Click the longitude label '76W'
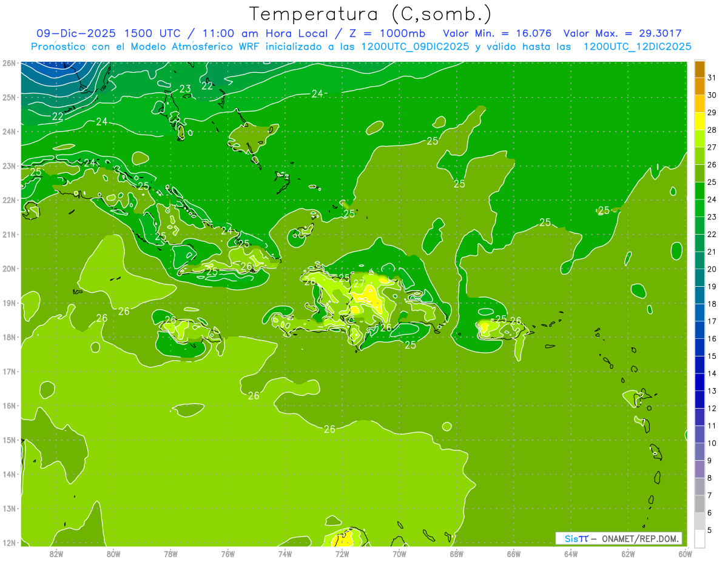The width and height of the screenshot is (728, 562). click(228, 554)
